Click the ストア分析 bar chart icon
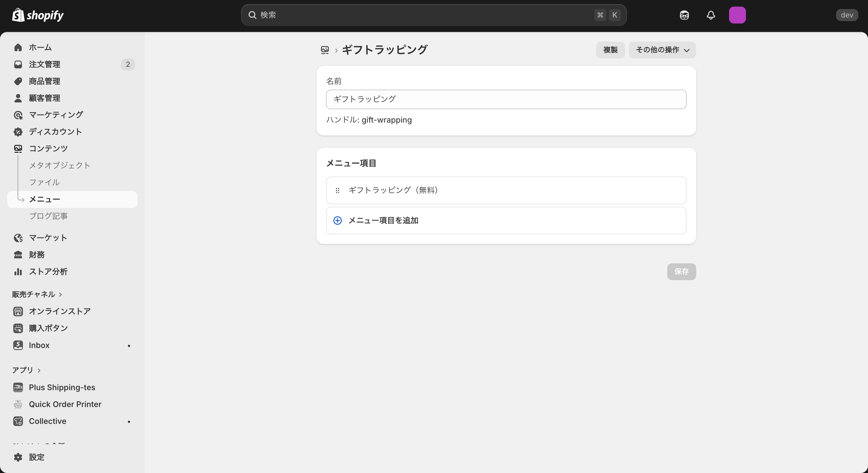This screenshot has height=473, width=868. point(18,271)
